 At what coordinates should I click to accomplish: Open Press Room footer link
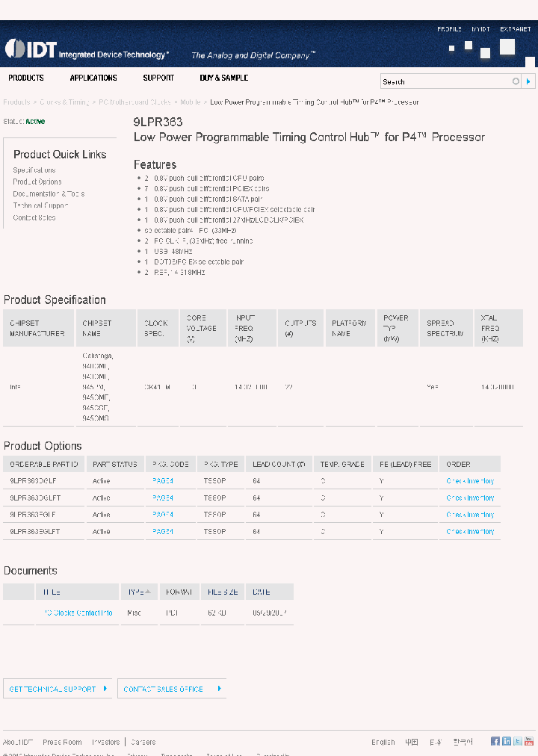pos(62,742)
